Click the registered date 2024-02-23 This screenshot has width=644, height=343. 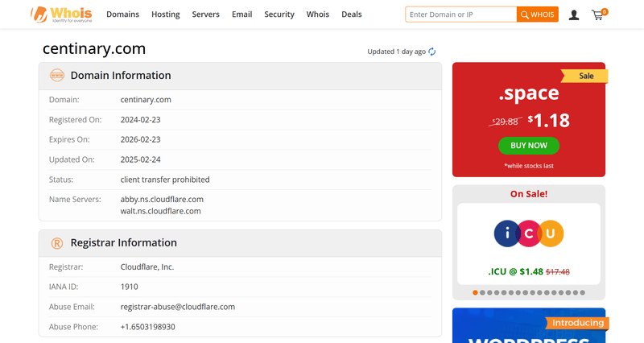point(140,119)
